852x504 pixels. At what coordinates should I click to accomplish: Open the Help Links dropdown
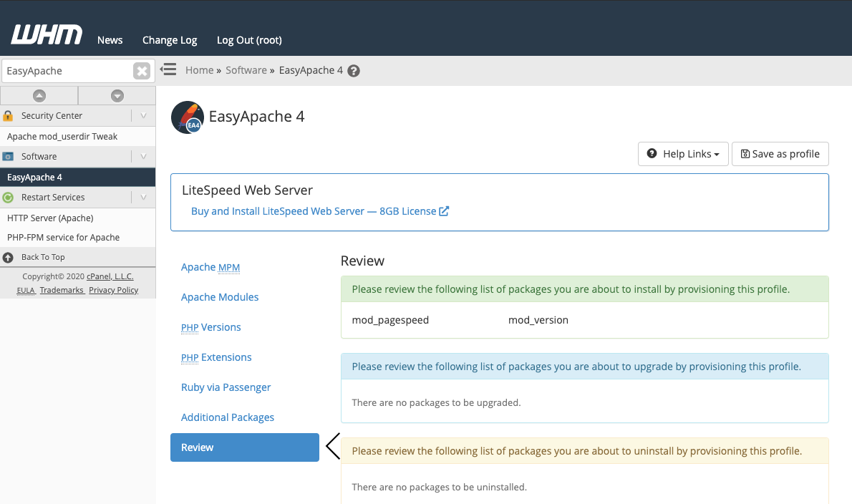(683, 154)
